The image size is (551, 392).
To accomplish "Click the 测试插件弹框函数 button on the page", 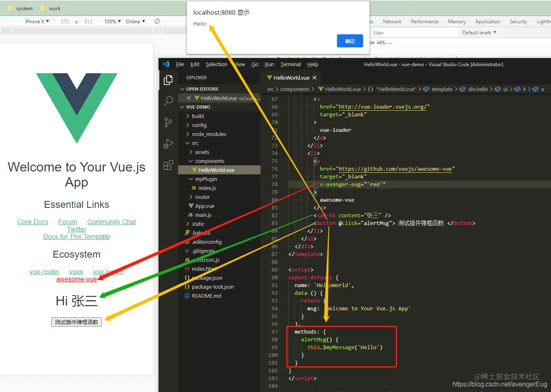I will pos(76,322).
